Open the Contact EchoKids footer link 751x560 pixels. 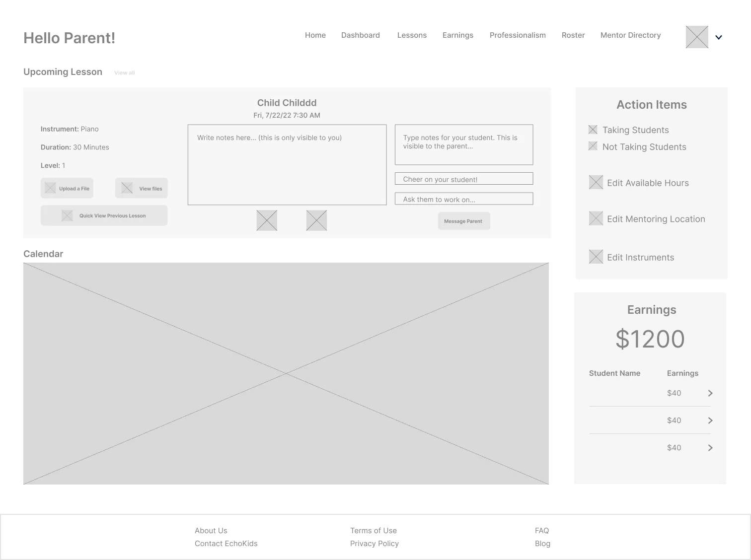pos(226,544)
